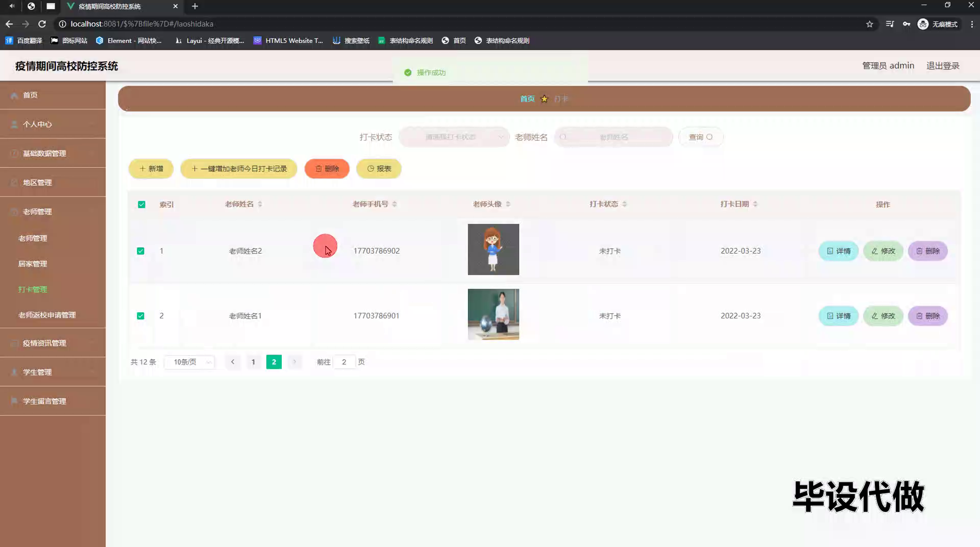The height and width of the screenshot is (547, 980).
Task: Click 修改 for 老师姓名2
Action: 883,251
